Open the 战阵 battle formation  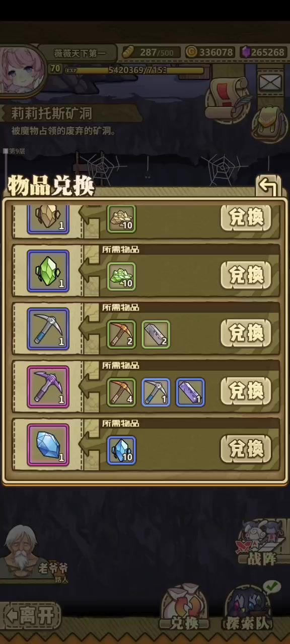[262, 543]
